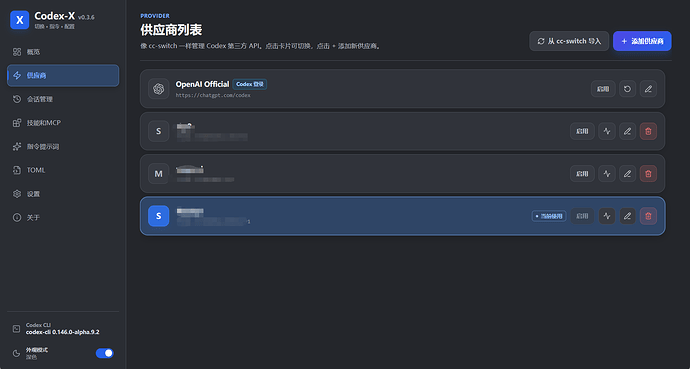Click the v0.3.6 version label
The height and width of the screenshot is (369, 690).
(x=86, y=17)
